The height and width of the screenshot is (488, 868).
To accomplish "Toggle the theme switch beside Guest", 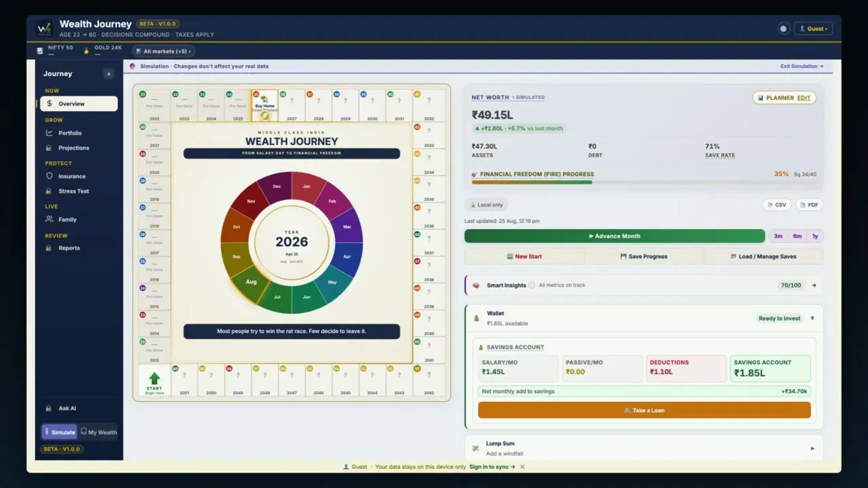I will coord(783,28).
